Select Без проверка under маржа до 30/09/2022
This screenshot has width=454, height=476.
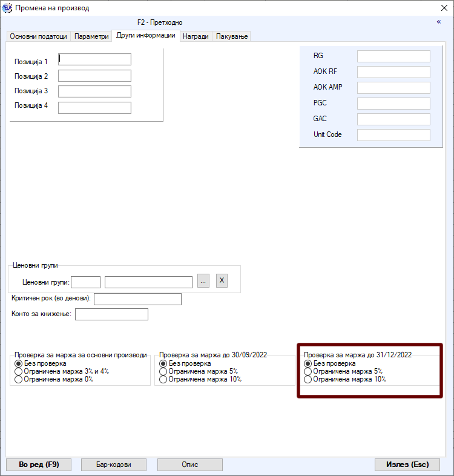pos(185,363)
